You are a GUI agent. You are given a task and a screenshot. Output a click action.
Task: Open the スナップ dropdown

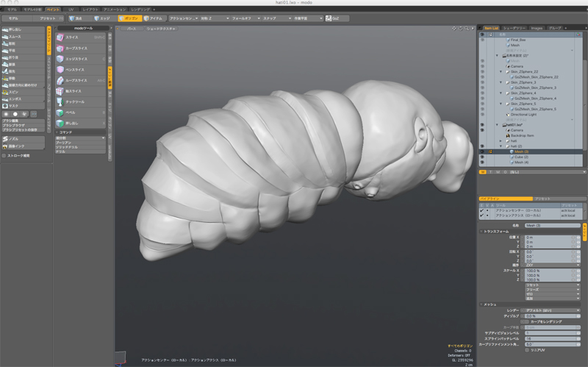277,18
